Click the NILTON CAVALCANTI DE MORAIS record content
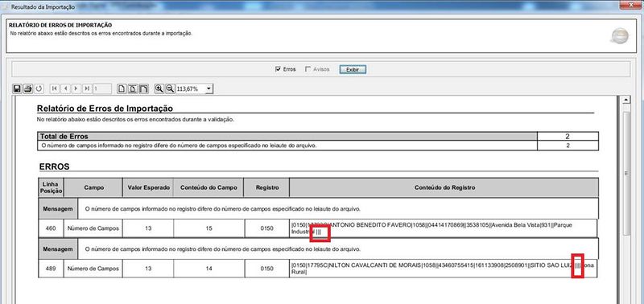 (444, 269)
